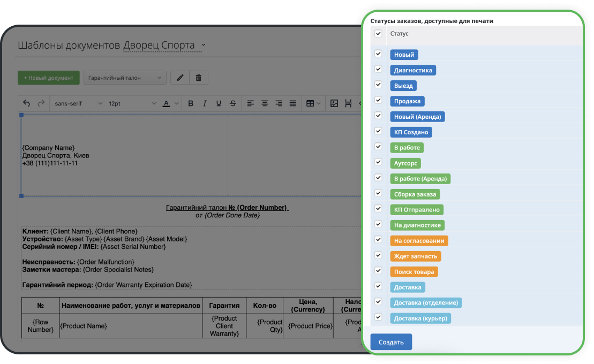
Task: Toggle italic formatting
Action: tap(204, 103)
